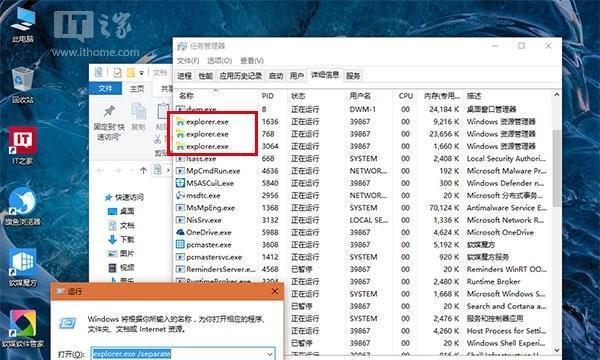Close the Run dialog
600x360 pixels.
pyautogui.click(x=274, y=292)
